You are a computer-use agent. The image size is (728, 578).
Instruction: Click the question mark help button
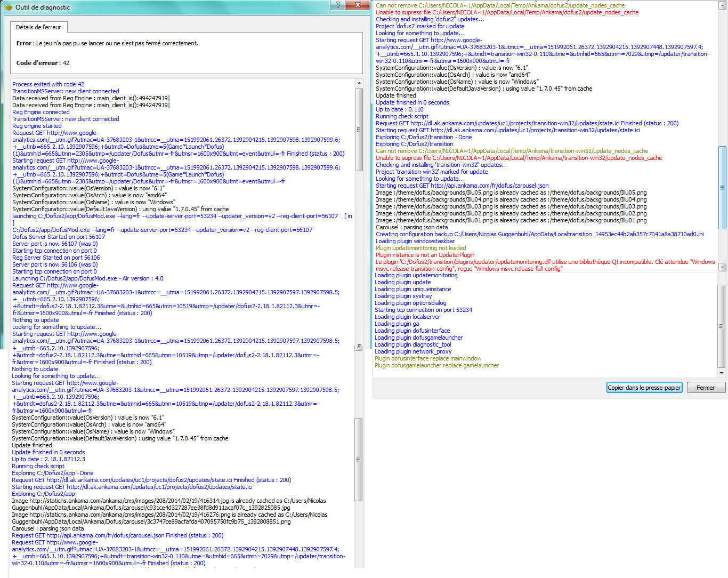tap(337, 5)
